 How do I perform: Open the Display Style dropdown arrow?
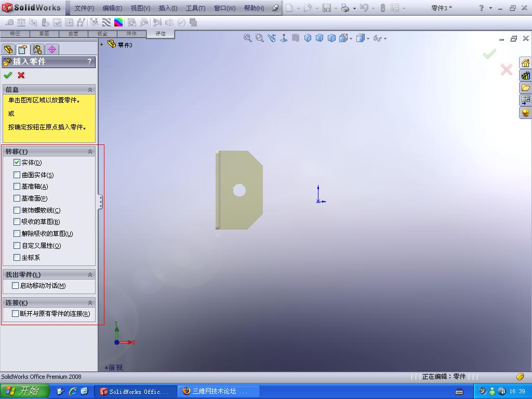[368, 38]
